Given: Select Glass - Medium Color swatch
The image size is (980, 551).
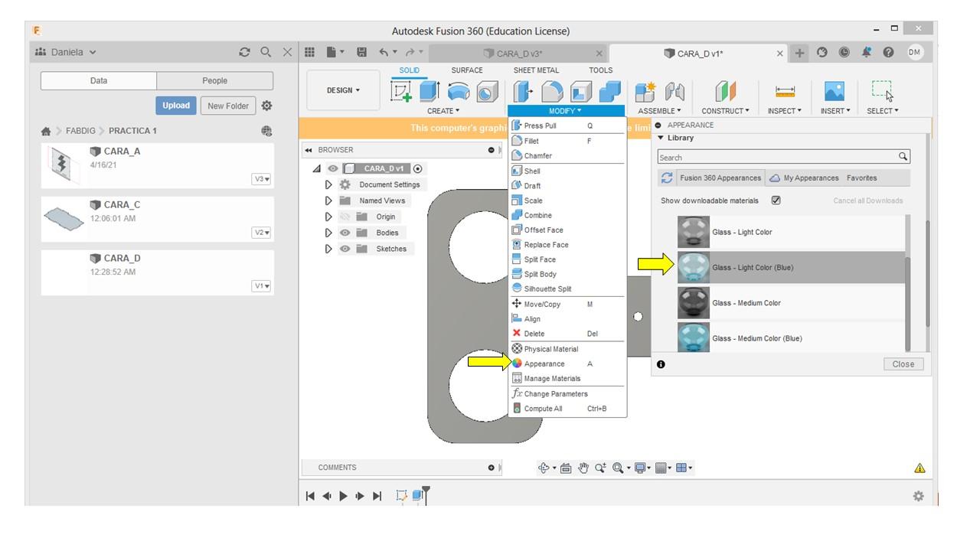Looking at the screenshot, I should coord(694,303).
